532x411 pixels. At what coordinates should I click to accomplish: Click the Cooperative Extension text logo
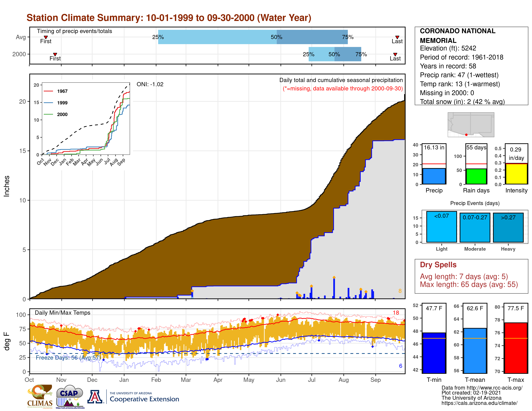pyautogui.click(x=144, y=397)
